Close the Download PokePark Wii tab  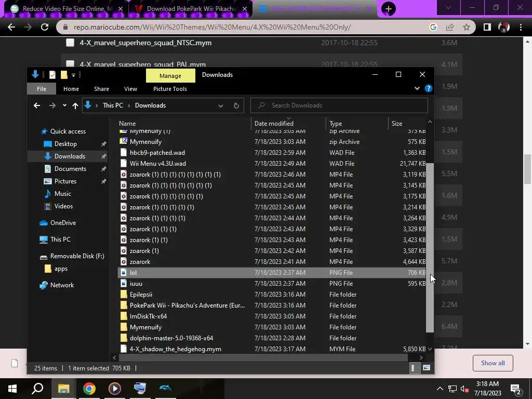pyautogui.click(x=245, y=9)
